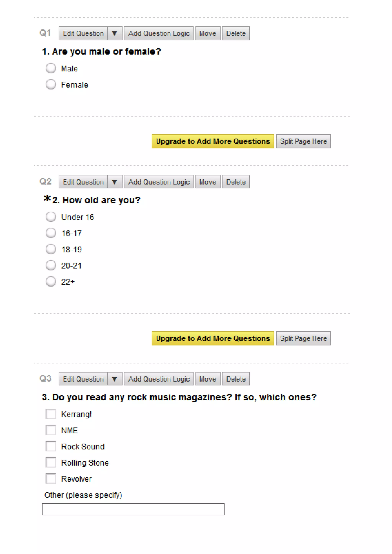Select the Male radio button
392x554 pixels.
(x=51, y=68)
